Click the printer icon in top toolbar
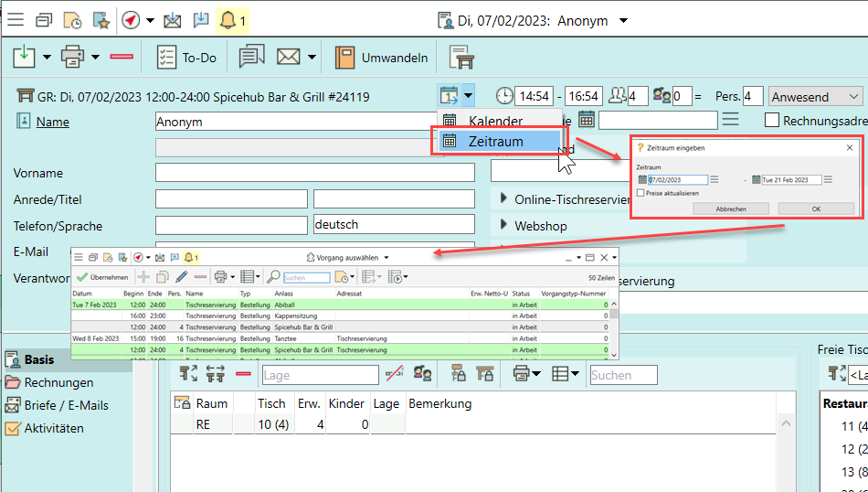Image resolution: width=868 pixels, height=492 pixels. (x=73, y=58)
